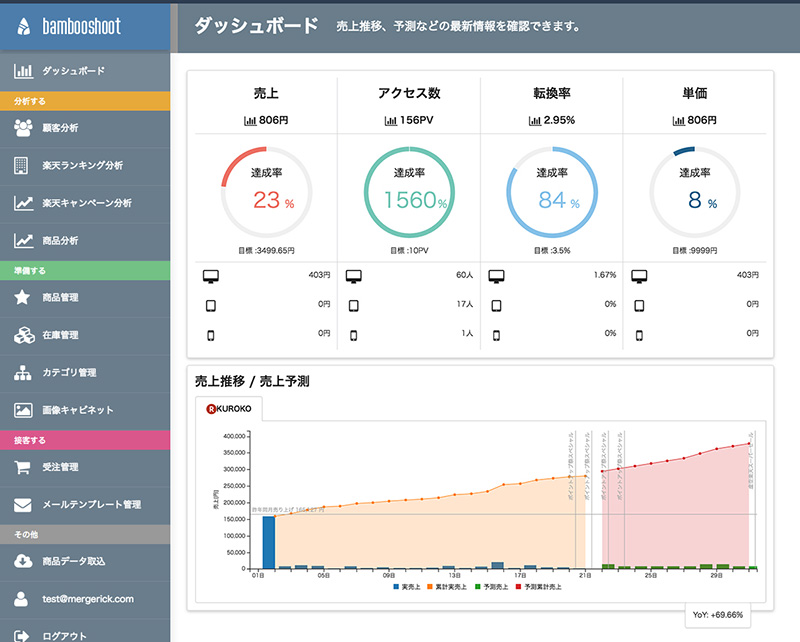The width and height of the screenshot is (800, 642).
Task: Open the カテゴリ管理 sitemap icon
Action: [23, 373]
